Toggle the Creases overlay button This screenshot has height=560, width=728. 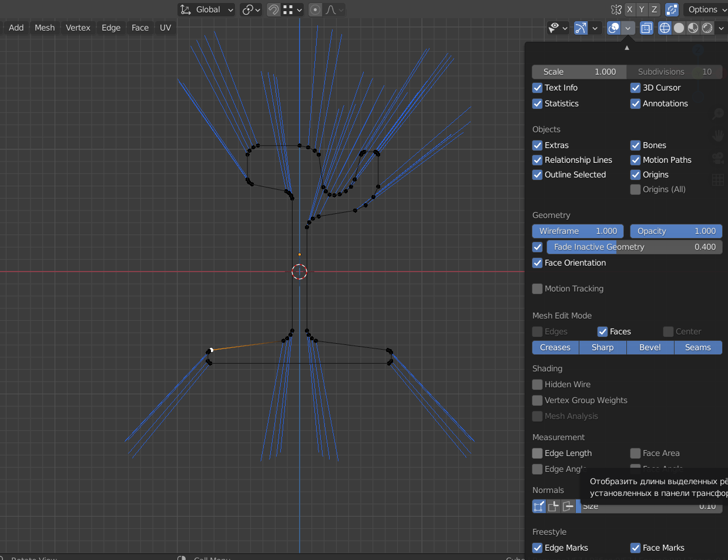tap(555, 347)
